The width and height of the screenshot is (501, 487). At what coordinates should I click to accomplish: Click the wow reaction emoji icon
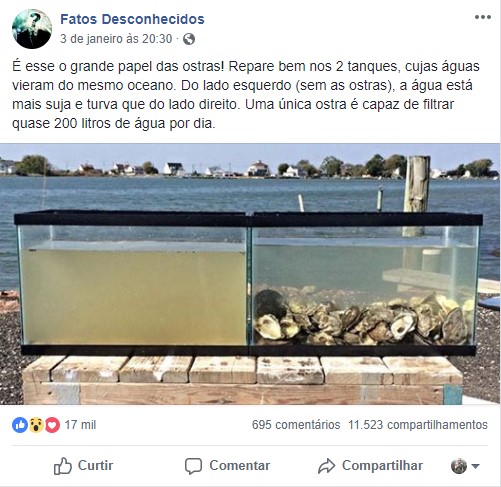36,425
